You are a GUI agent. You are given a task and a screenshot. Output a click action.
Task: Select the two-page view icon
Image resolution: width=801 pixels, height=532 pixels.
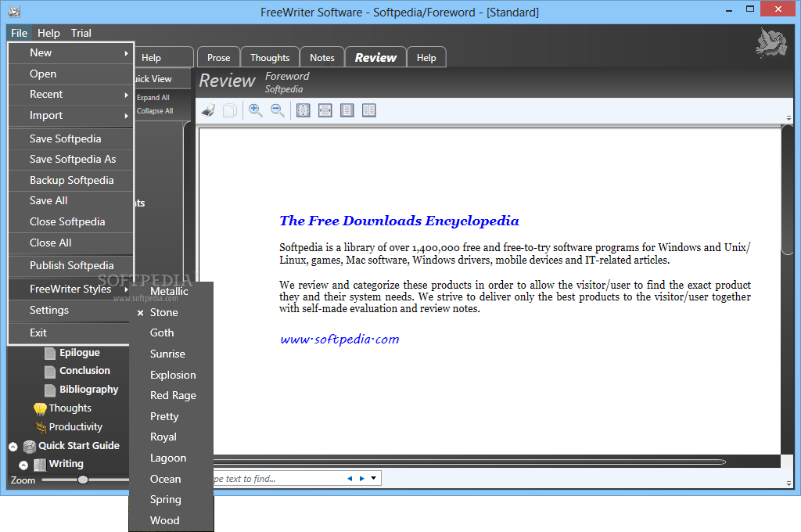coord(369,110)
